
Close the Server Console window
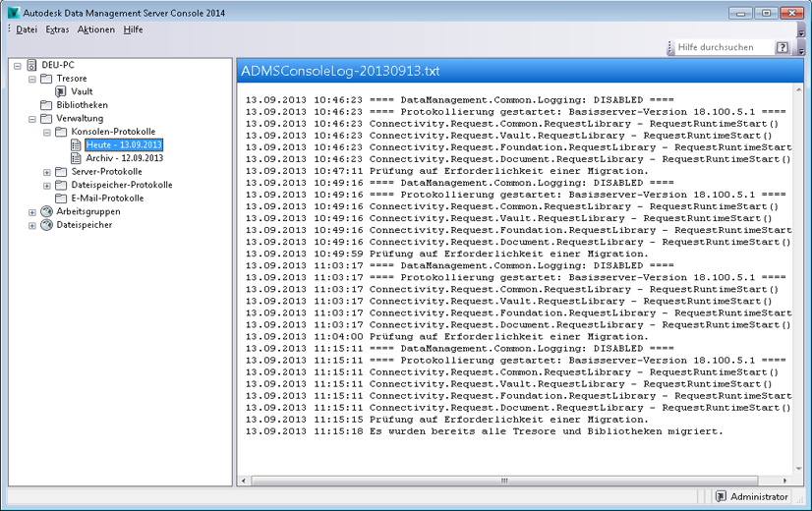(791, 13)
